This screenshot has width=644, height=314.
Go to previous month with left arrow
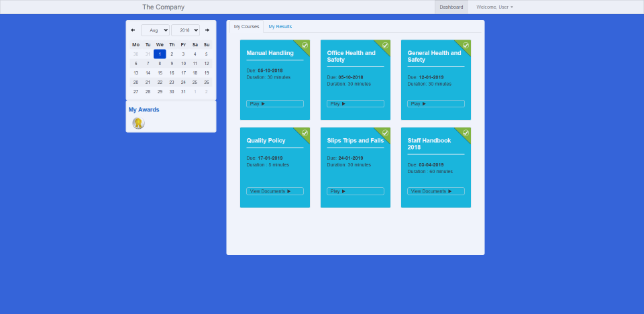click(133, 30)
